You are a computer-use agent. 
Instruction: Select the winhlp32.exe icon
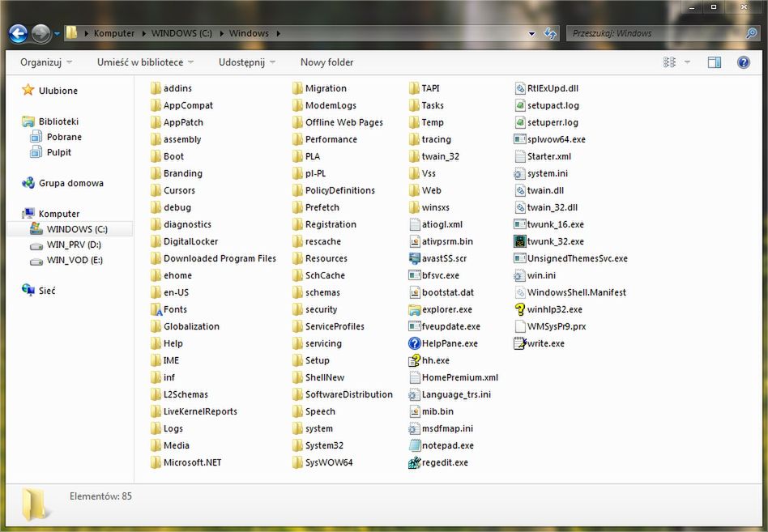[x=519, y=309]
